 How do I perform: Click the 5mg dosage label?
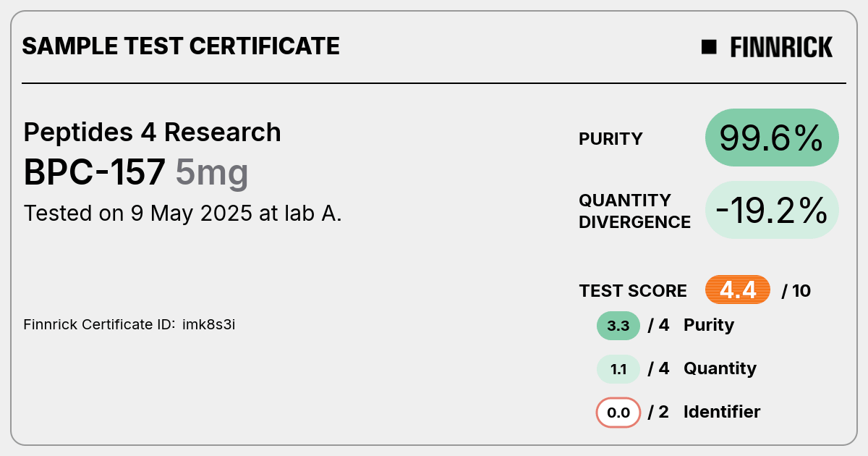tap(212, 174)
